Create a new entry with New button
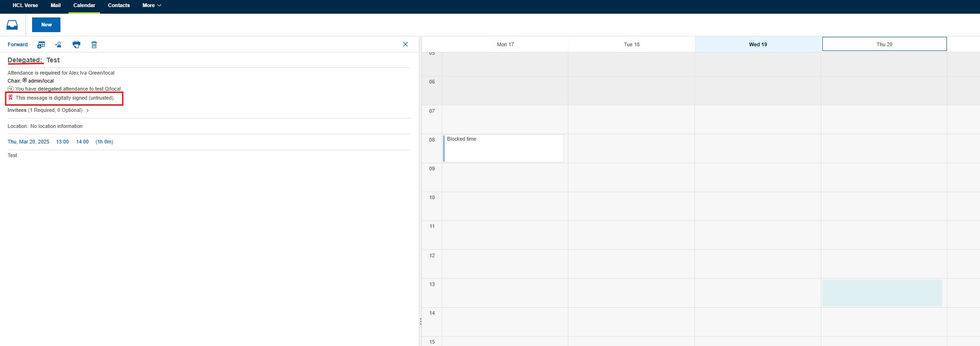 tap(46, 25)
